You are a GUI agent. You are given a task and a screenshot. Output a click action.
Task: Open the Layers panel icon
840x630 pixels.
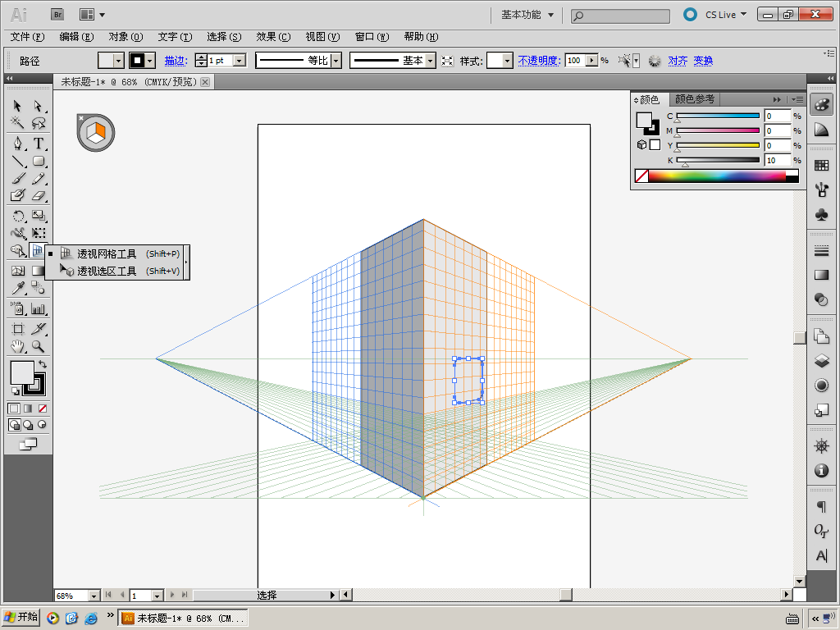tap(821, 360)
